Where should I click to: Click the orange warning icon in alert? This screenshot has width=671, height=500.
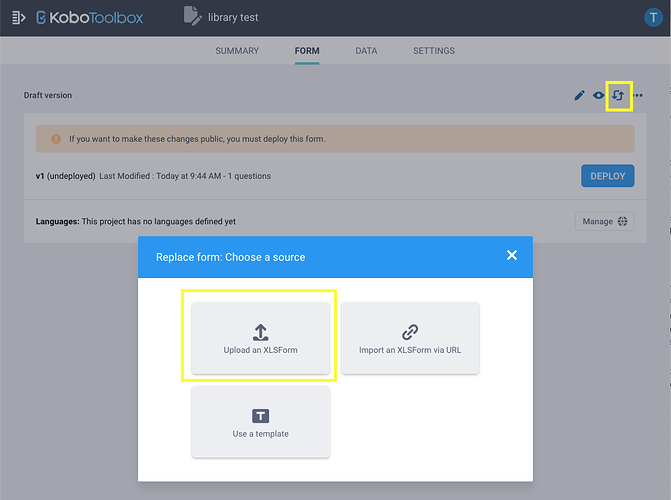pyautogui.click(x=56, y=139)
